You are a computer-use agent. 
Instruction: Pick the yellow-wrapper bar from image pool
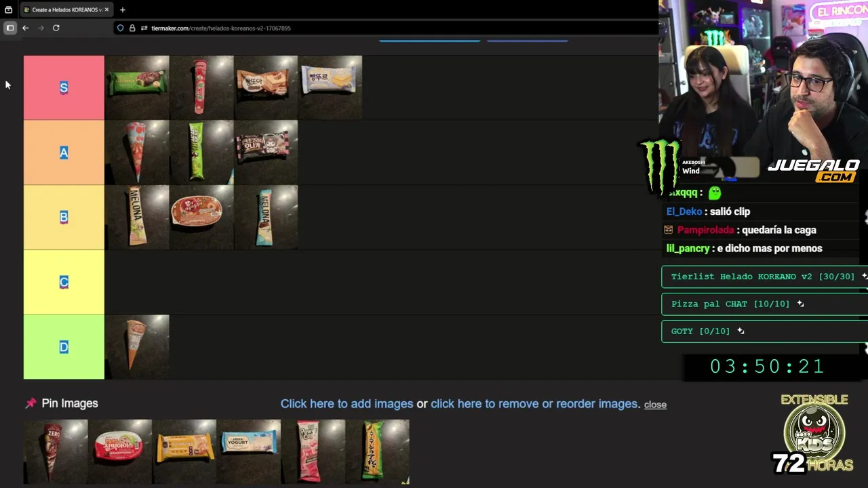tap(184, 451)
